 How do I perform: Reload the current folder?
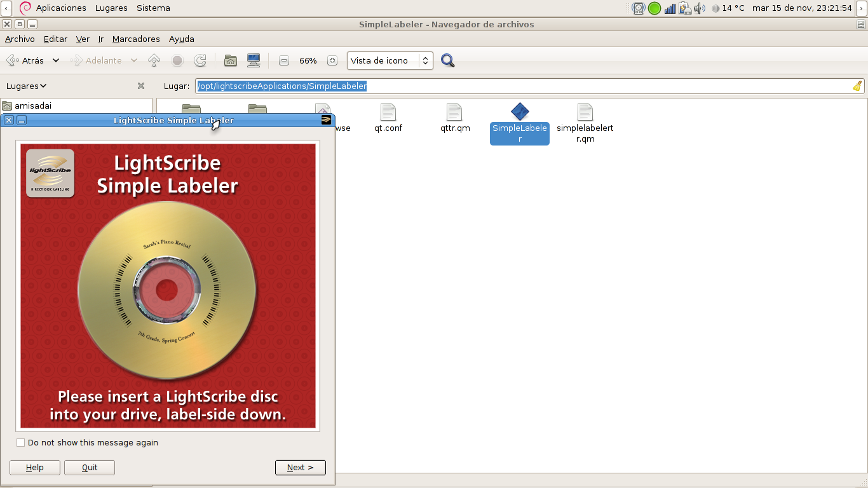pyautogui.click(x=200, y=60)
